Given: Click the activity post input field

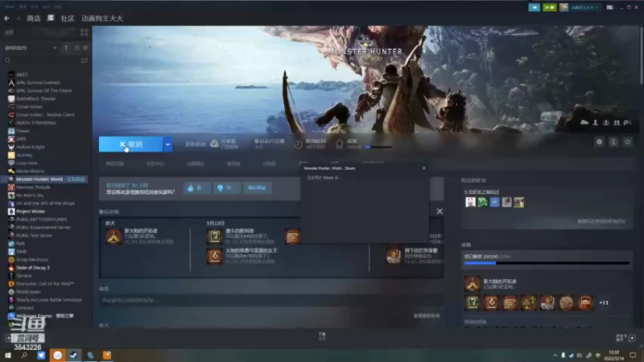Looking at the screenshot, I should (x=271, y=300).
